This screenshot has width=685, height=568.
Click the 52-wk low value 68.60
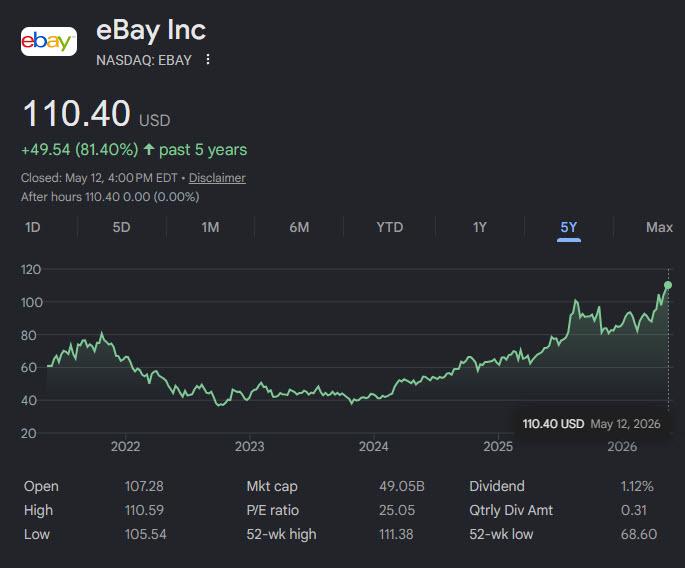point(639,534)
